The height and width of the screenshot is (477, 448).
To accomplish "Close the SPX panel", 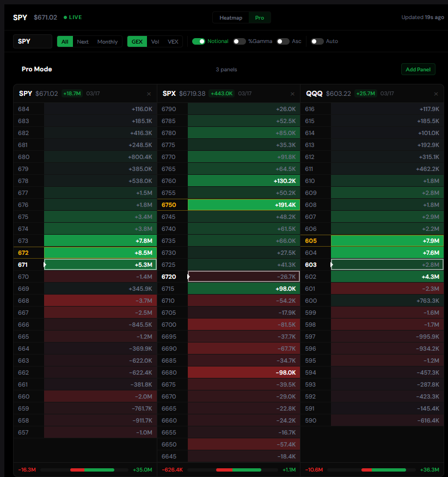I will [292, 94].
